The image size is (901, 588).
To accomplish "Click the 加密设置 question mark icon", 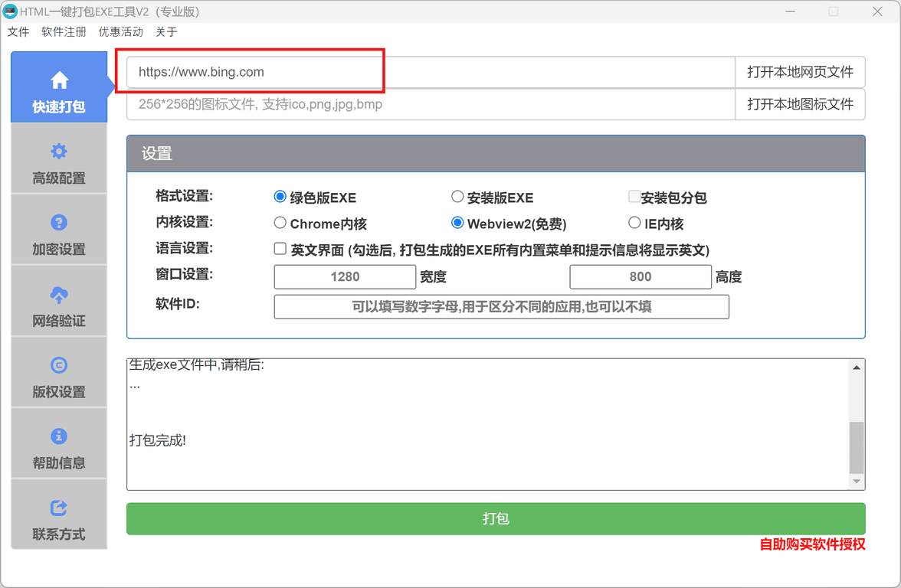I will coord(59,223).
